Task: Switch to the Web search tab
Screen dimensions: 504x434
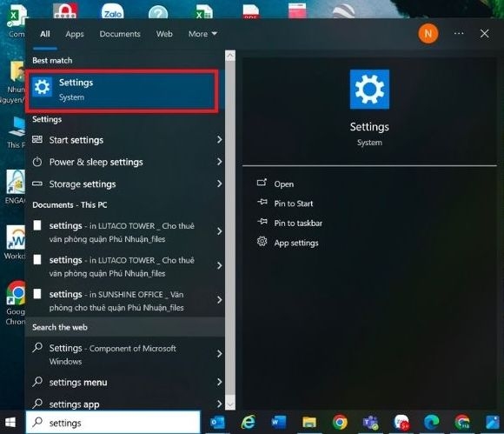Action: pos(164,34)
